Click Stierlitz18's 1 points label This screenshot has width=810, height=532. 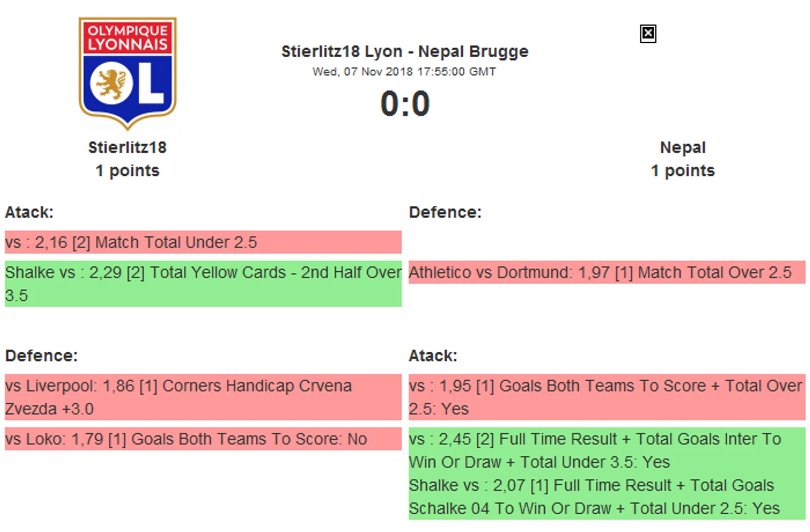point(127,171)
